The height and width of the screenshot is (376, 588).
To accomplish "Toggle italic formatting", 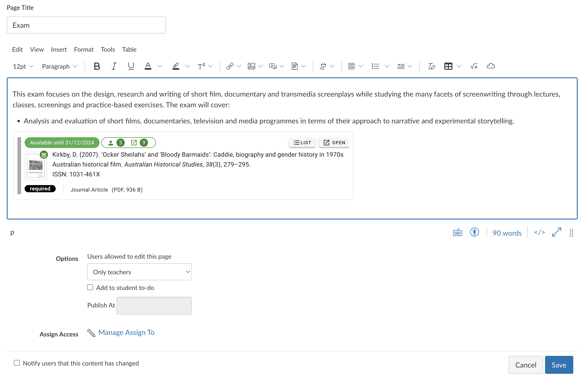I will (x=114, y=66).
